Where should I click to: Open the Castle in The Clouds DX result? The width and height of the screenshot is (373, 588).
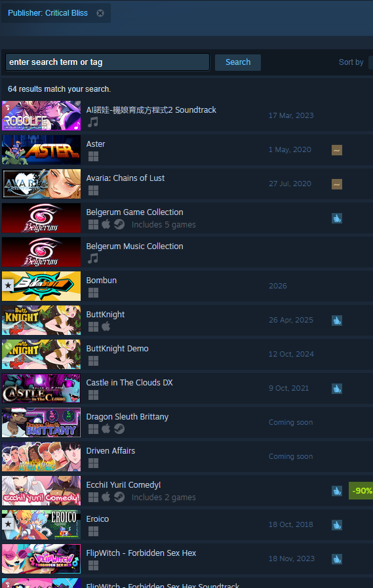[x=187, y=389]
